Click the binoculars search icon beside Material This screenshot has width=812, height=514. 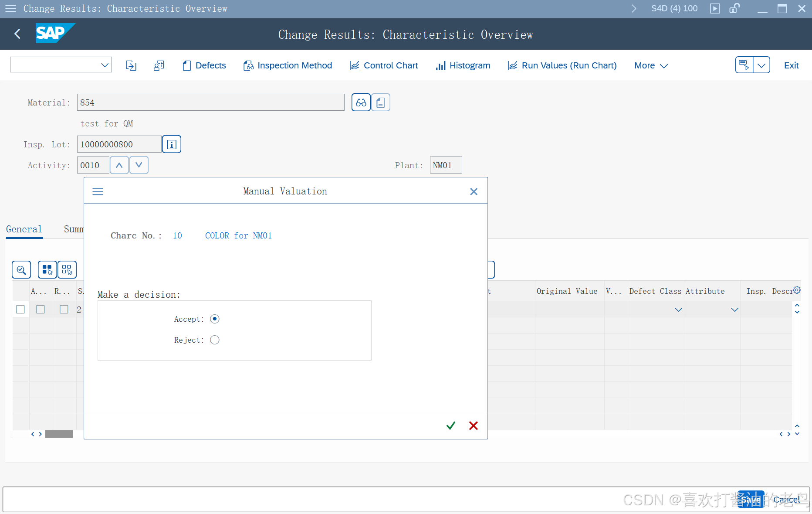click(x=361, y=102)
